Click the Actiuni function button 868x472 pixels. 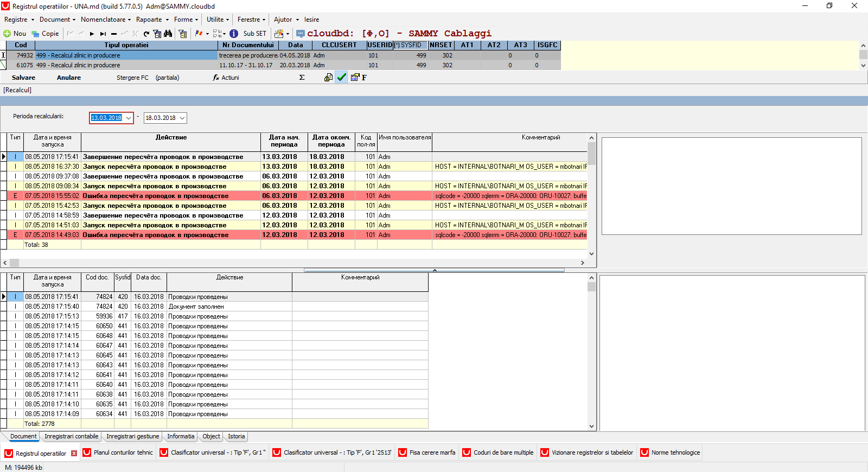point(226,78)
